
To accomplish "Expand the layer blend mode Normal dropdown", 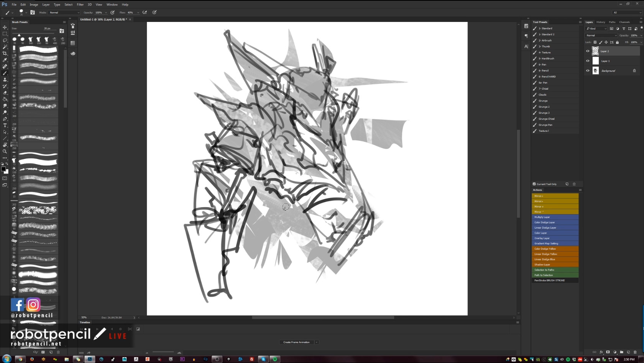I will pyautogui.click(x=601, y=36).
